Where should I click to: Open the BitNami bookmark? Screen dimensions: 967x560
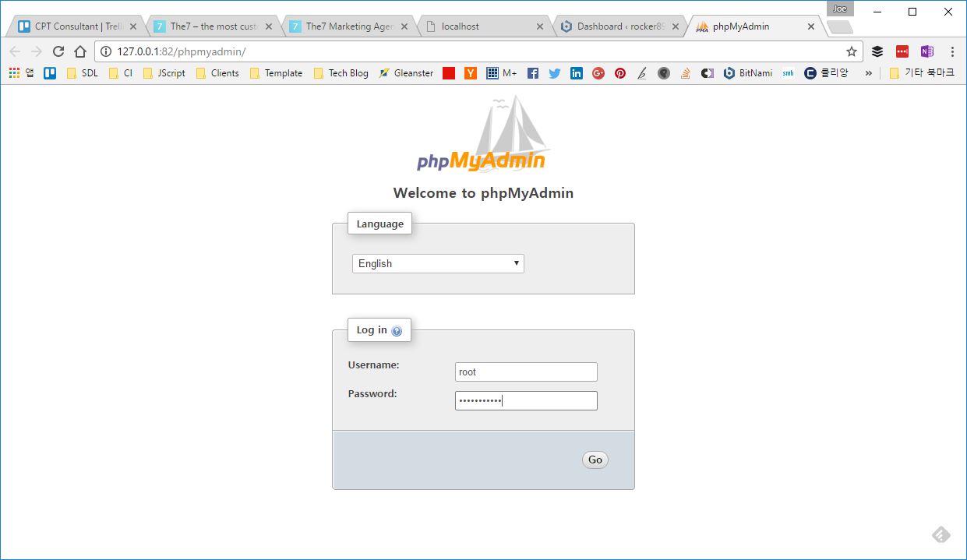click(x=748, y=73)
